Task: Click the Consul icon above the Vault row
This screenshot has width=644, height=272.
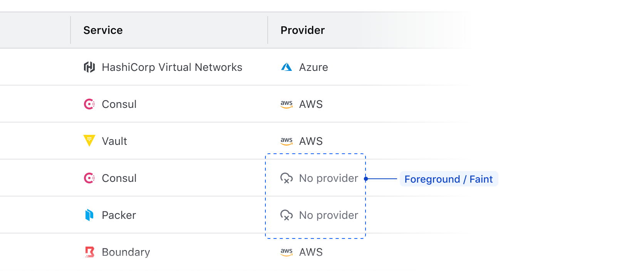Action: click(x=89, y=104)
